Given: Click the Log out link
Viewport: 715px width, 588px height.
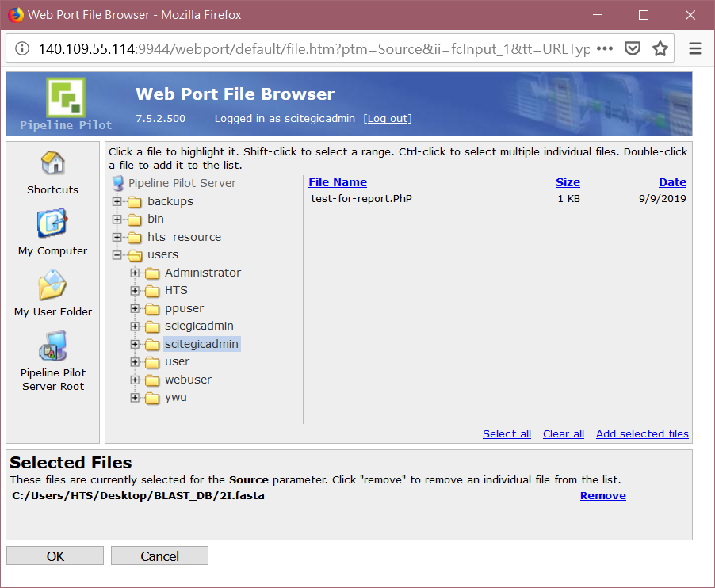Looking at the screenshot, I should pyautogui.click(x=388, y=119).
